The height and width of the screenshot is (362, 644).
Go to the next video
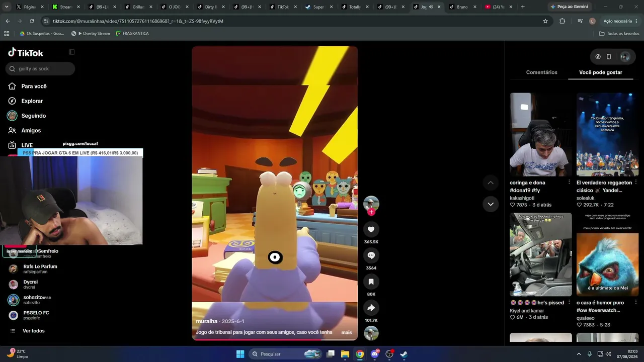(x=491, y=204)
